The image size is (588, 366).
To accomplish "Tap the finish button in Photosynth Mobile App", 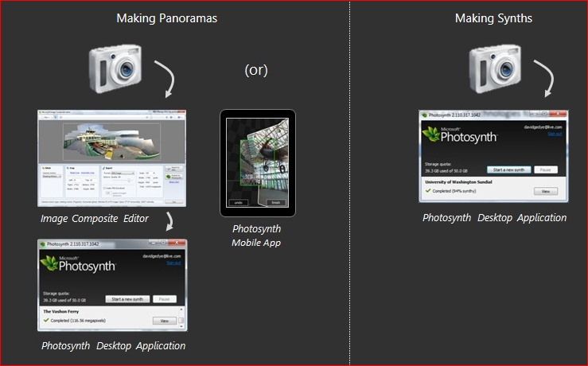I will pyautogui.click(x=276, y=203).
